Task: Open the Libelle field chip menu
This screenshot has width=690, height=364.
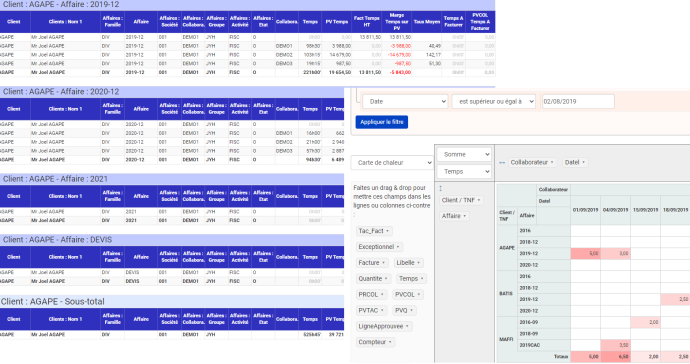Action: (x=408, y=263)
